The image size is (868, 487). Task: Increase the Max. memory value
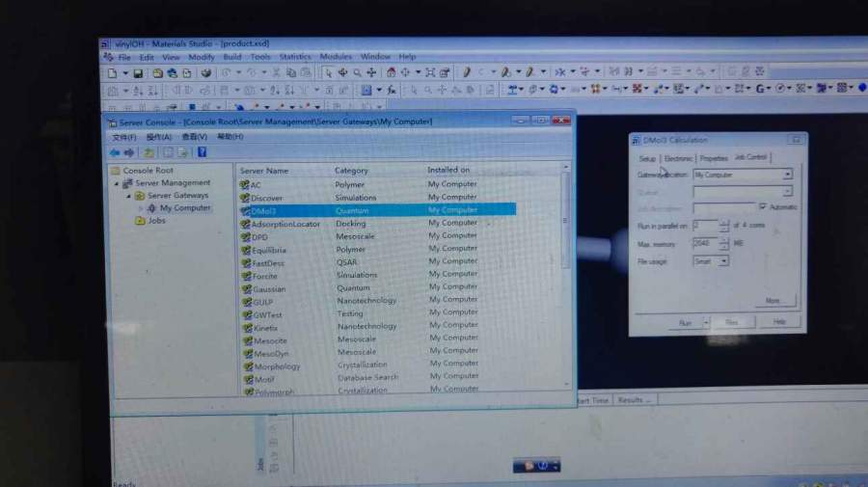(x=724, y=241)
